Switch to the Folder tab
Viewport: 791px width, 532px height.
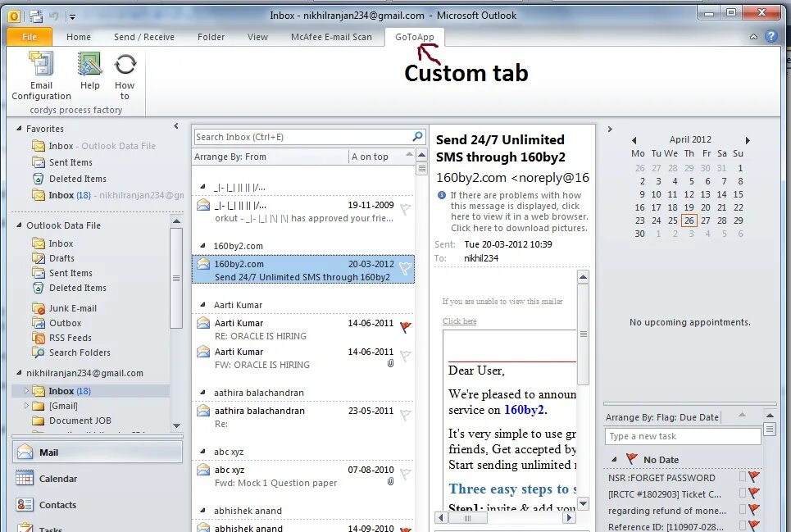pyautogui.click(x=211, y=37)
